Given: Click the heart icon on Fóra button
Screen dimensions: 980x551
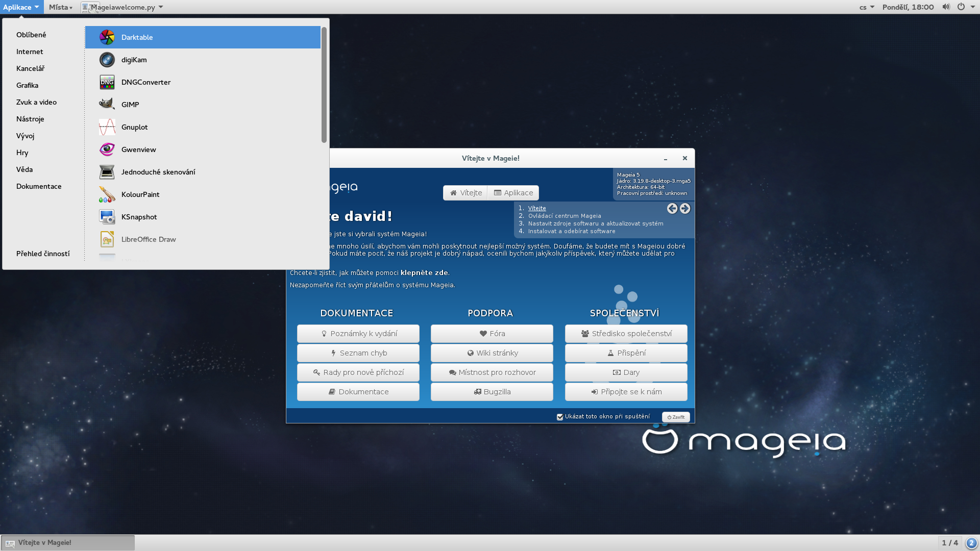Looking at the screenshot, I should pos(483,334).
